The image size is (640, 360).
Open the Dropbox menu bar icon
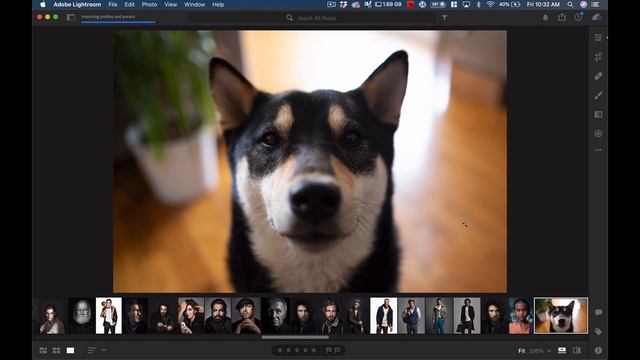pyautogui.click(x=343, y=4)
